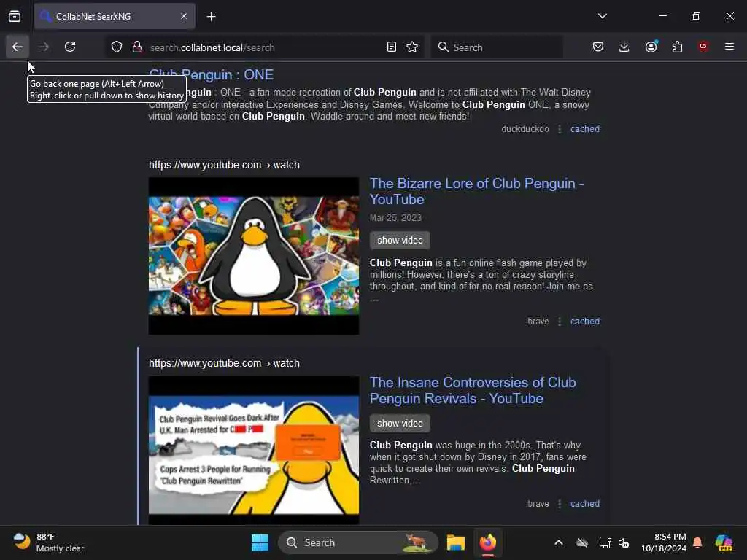The width and height of the screenshot is (747, 560).
Task: Show video for Insane Controversies result
Action: click(400, 424)
